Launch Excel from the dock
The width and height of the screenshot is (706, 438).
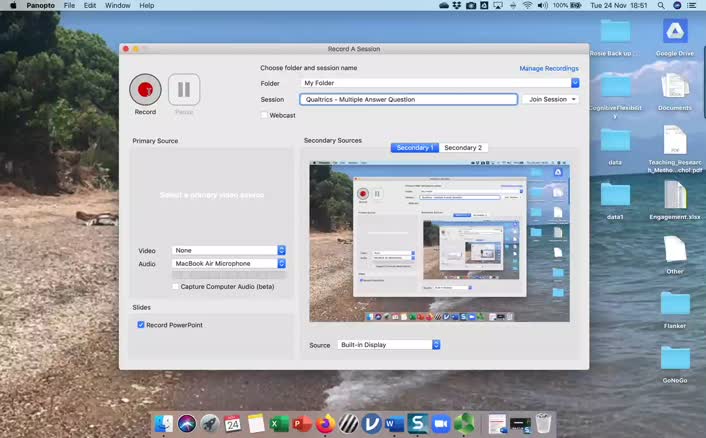279,424
